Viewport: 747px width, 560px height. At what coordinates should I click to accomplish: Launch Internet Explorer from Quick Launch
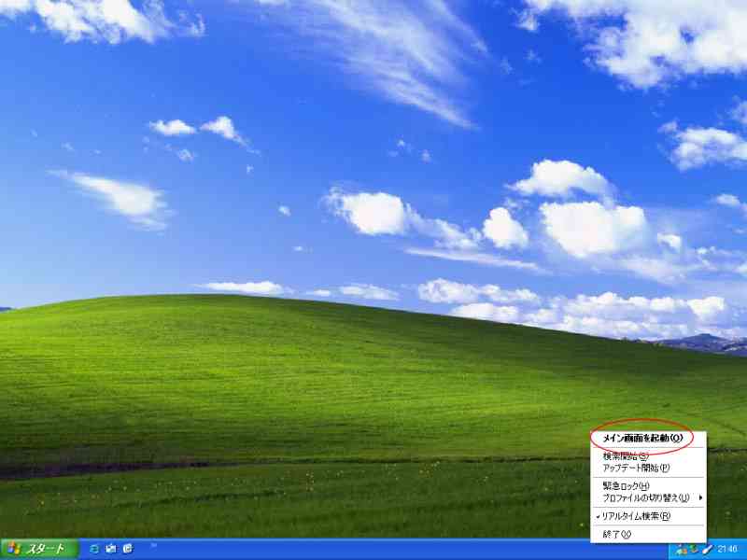(94, 549)
